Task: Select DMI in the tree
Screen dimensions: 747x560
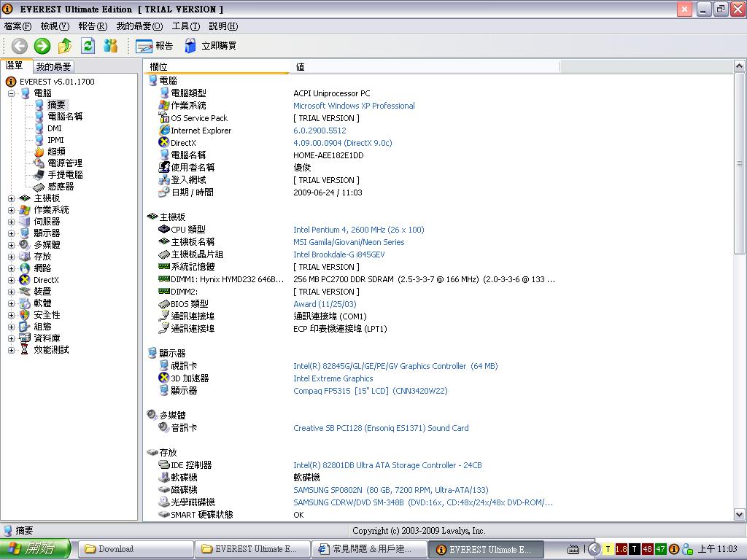Action: pos(54,128)
